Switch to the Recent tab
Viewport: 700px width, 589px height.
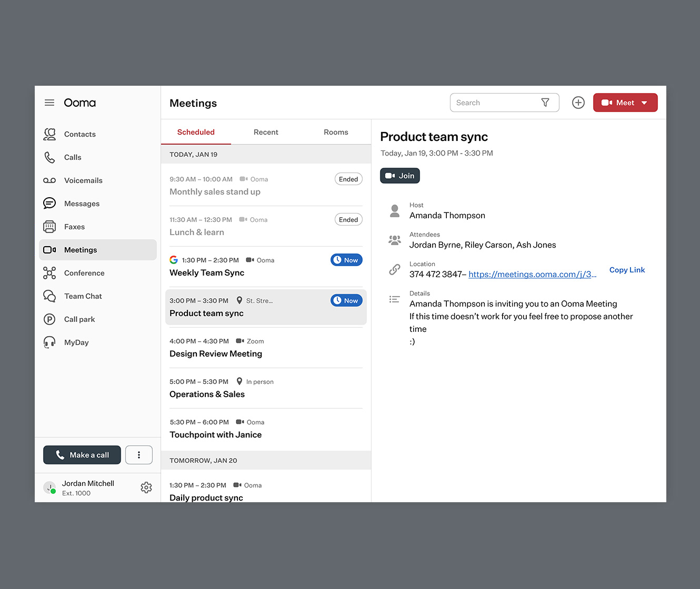pyautogui.click(x=266, y=132)
